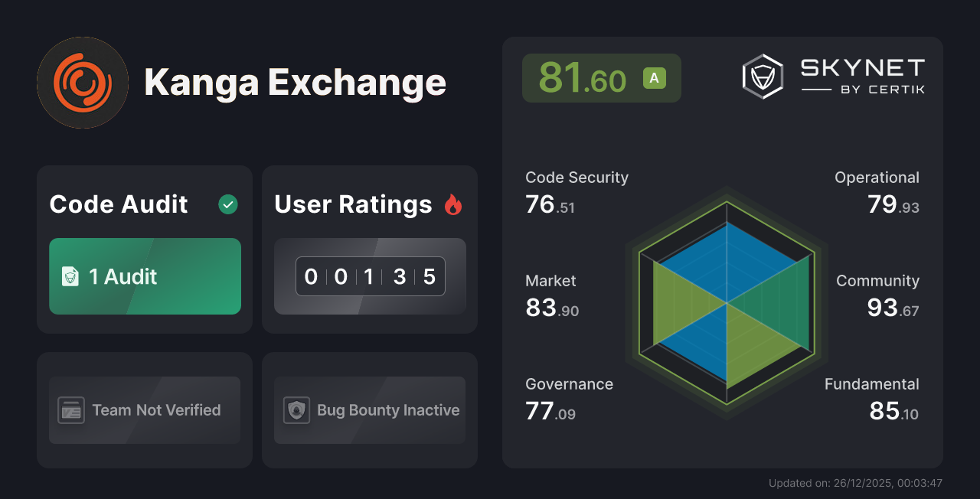The width and height of the screenshot is (980, 499).
Task: Select the green checkmark on Code Audit
Action: [x=227, y=204]
